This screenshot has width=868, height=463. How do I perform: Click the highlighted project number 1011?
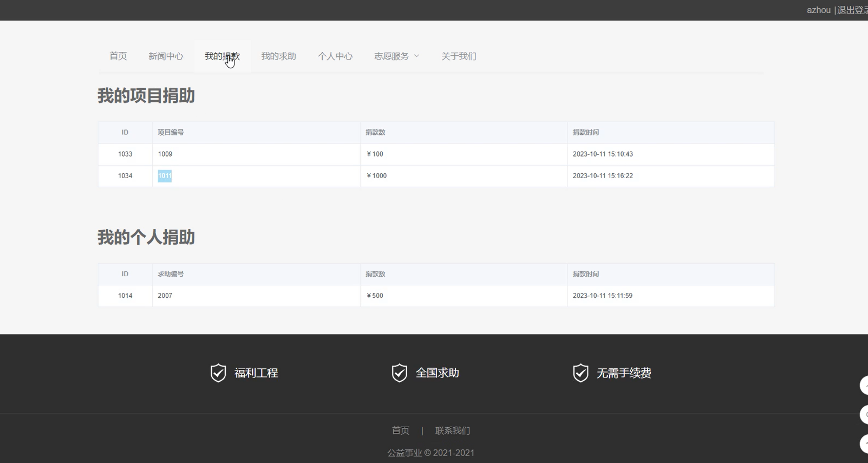[x=165, y=176]
